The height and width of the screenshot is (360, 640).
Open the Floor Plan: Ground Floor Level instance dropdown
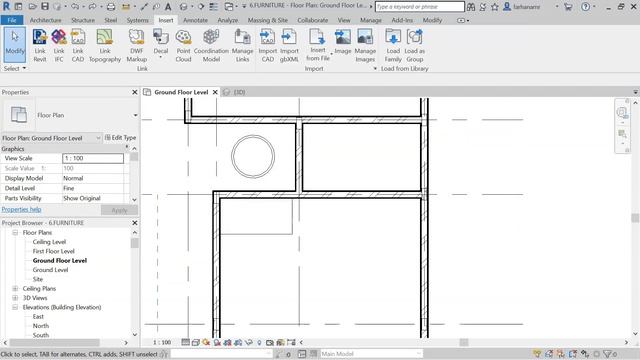[x=98, y=138]
